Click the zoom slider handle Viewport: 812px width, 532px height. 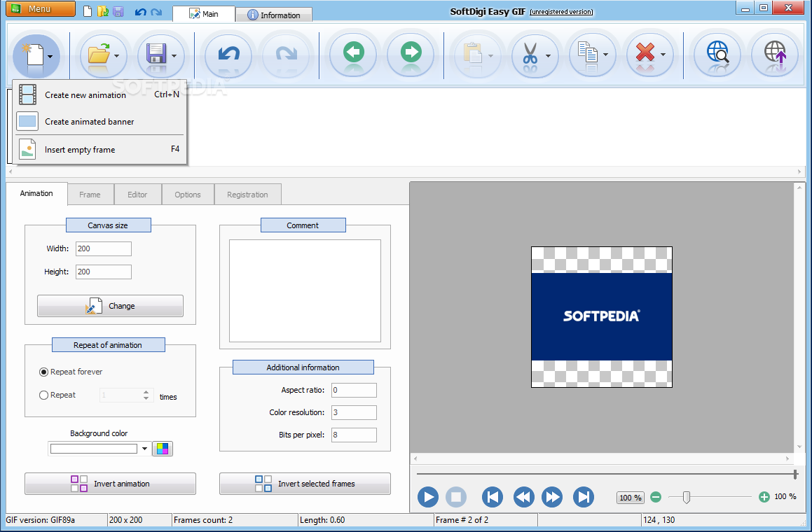[x=686, y=497]
